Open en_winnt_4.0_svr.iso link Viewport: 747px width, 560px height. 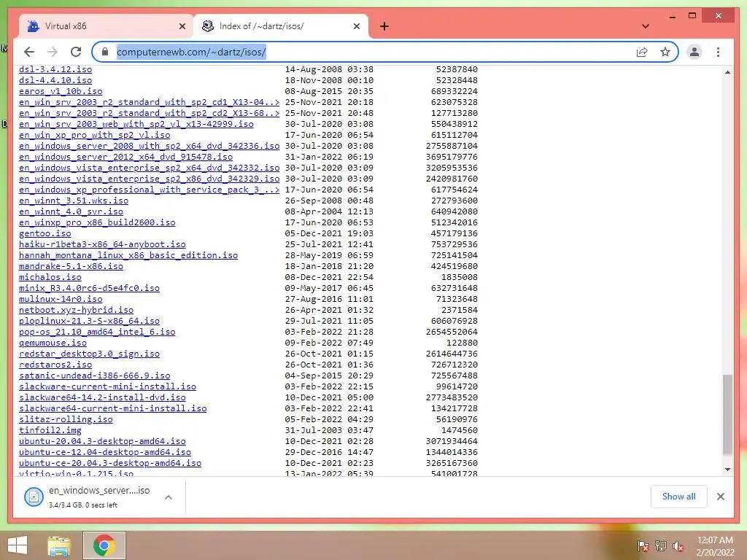tap(71, 212)
